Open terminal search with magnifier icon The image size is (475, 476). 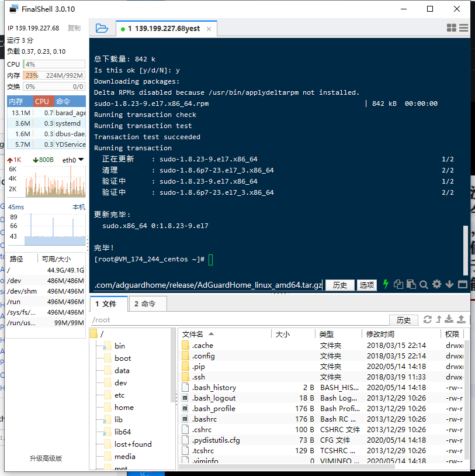(x=424, y=285)
